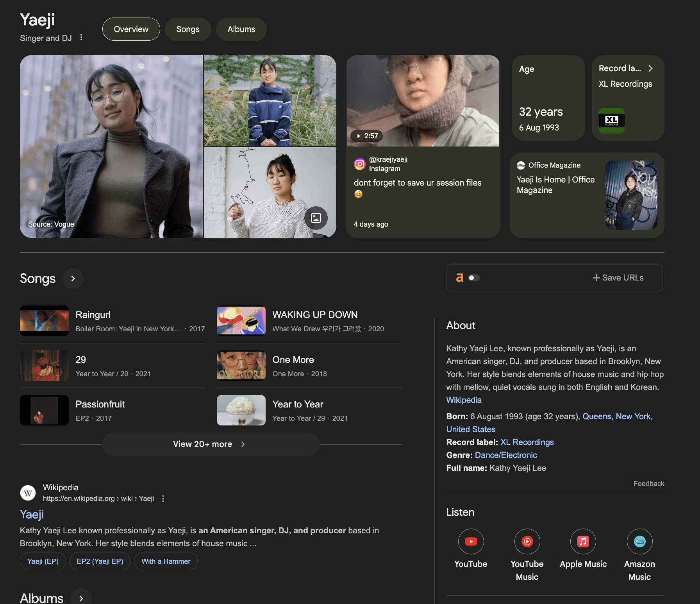Click the en.wikipedia.org URL breadcrumb
This screenshot has height=604, width=700.
click(x=98, y=499)
